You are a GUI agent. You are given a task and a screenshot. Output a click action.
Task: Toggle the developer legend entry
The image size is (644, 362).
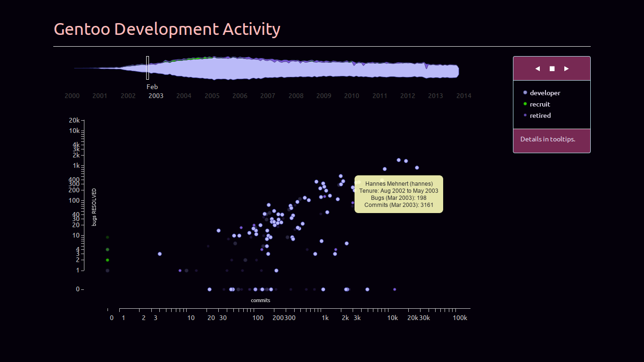click(x=545, y=93)
